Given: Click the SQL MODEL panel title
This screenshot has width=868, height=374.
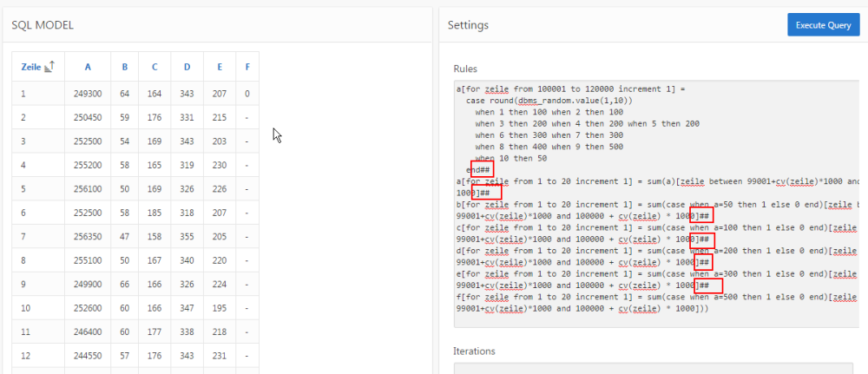Looking at the screenshot, I should coord(43,25).
